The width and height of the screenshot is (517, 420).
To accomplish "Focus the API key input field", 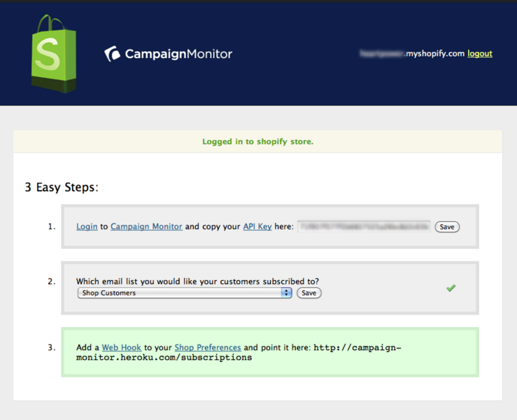I will point(364,227).
